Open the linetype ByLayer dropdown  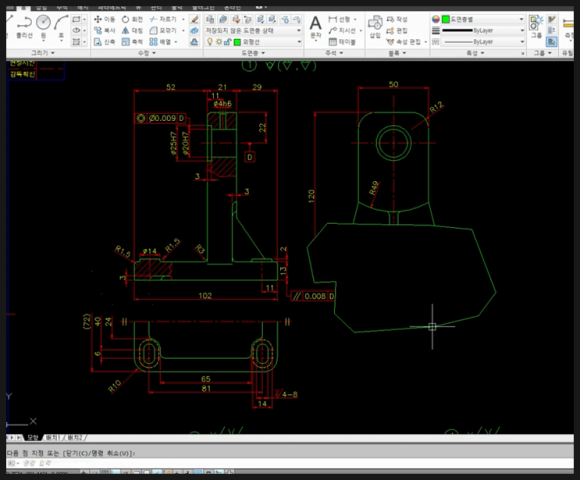[483, 42]
